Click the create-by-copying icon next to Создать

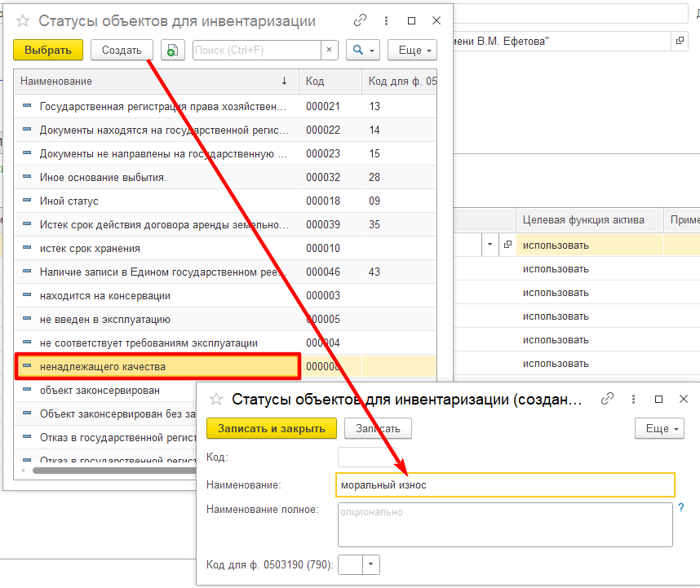click(x=172, y=51)
